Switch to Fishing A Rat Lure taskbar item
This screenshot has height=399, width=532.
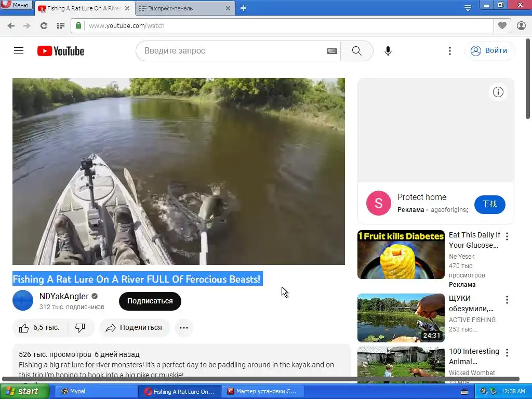coord(180,392)
